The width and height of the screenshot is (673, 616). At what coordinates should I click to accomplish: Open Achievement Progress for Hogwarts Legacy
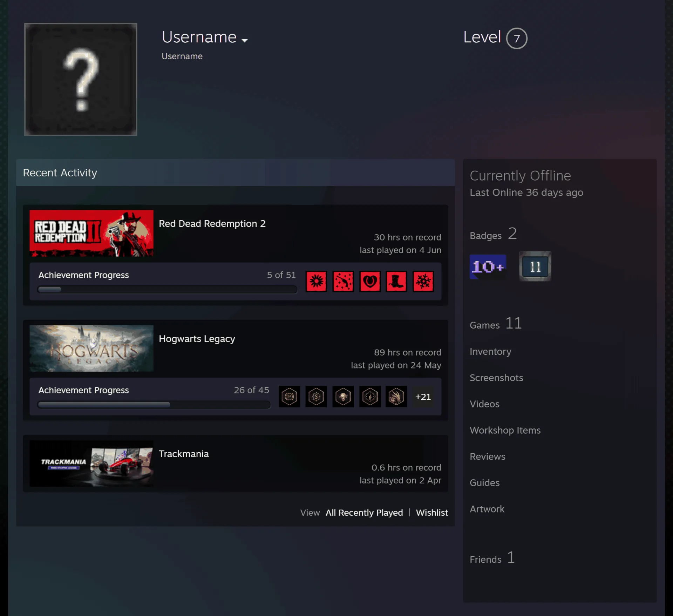coord(83,390)
